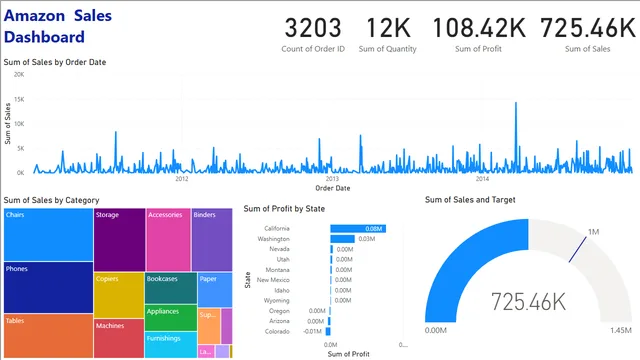Click the 725.46K Sum of Sales card
This screenshot has width=640, height=360.
click(588, 35)
